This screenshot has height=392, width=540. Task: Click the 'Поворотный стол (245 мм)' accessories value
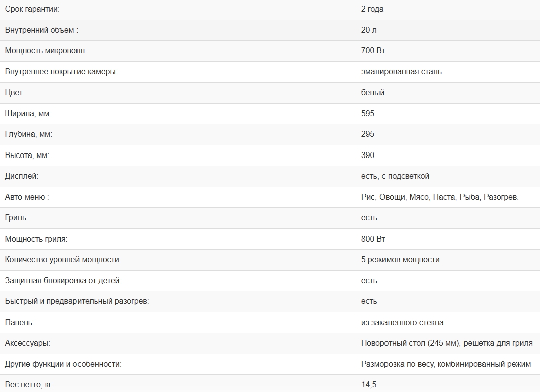[410, 343]
